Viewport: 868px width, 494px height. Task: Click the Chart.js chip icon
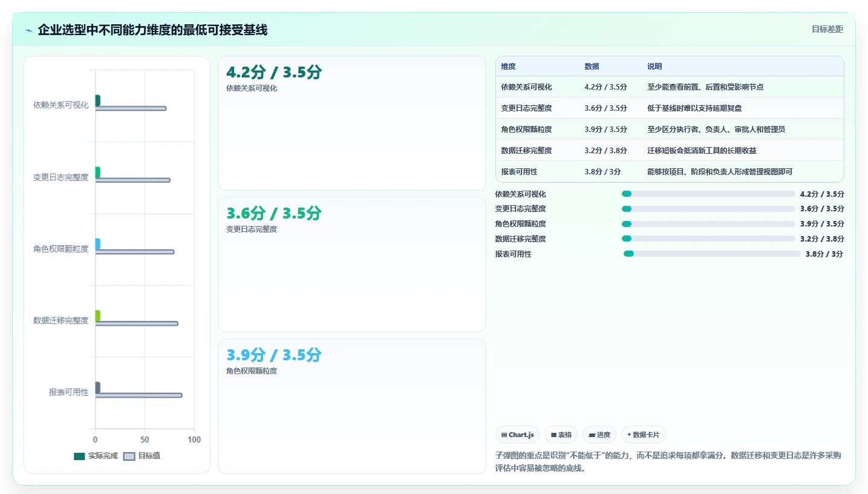coord(504,435)
